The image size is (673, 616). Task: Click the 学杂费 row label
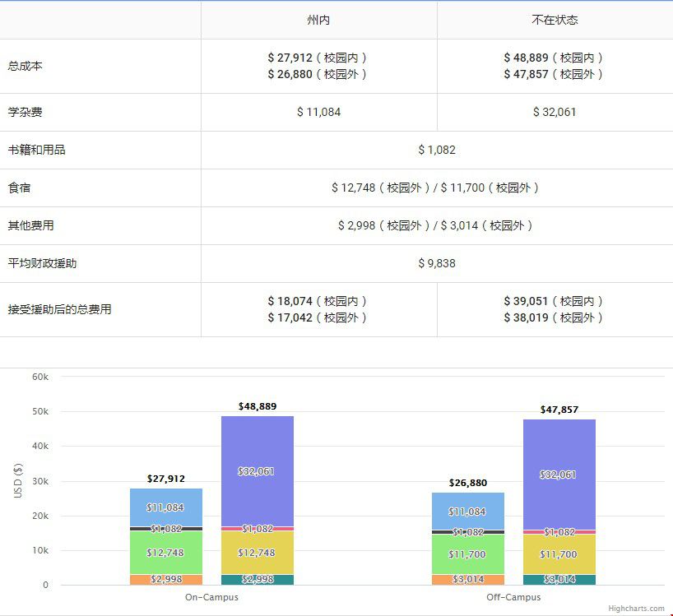pyautogui.click(x=26, y=112)
